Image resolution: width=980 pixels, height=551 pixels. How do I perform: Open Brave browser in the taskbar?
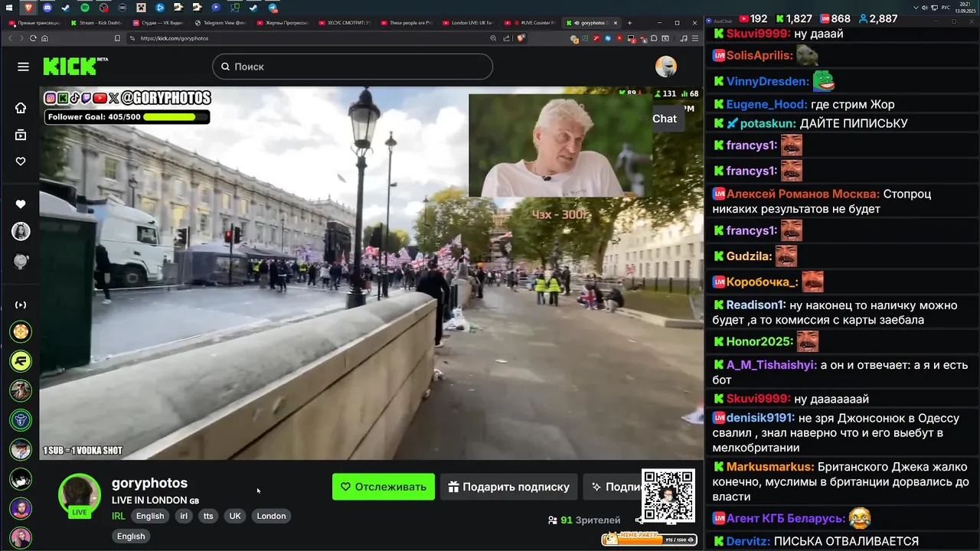coord(29,8)
